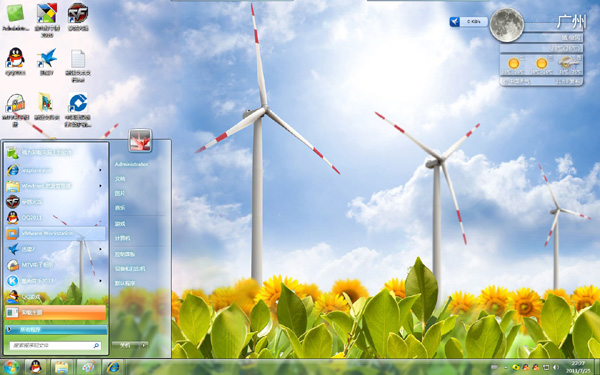The image size is (600, 375).
Task: Open the shutdown options arrow
Action: click(144, 345)
